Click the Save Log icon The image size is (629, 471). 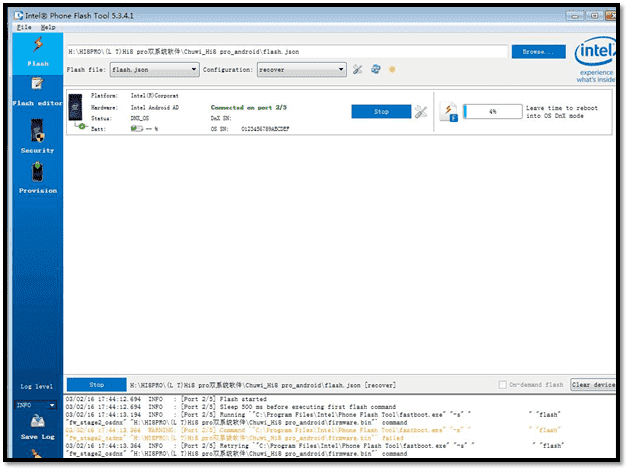[x=38, y=422]
